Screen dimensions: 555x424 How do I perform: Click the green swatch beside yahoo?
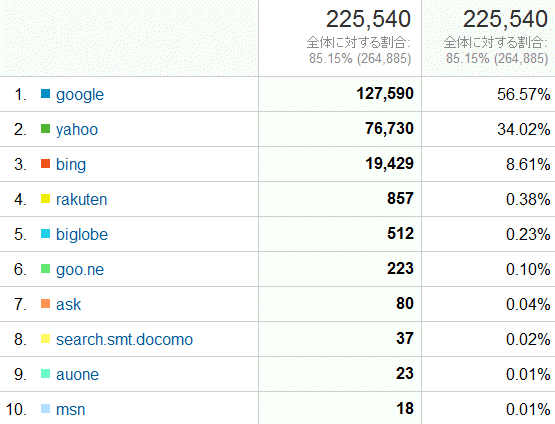45,128
